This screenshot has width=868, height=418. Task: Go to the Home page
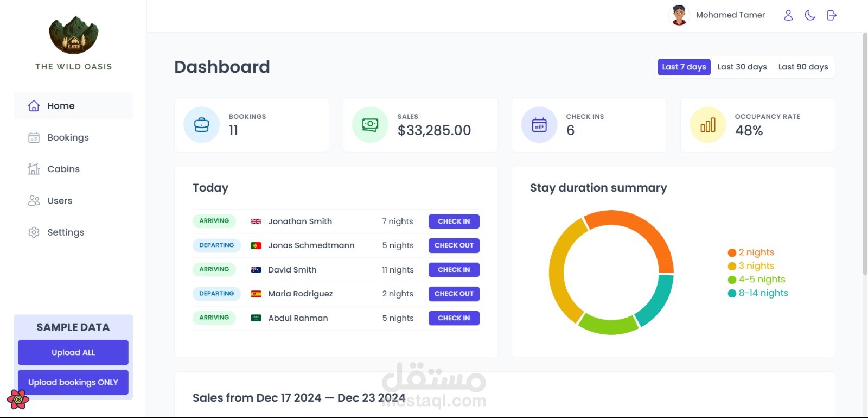pyautogui.click(x=73, y=106)
